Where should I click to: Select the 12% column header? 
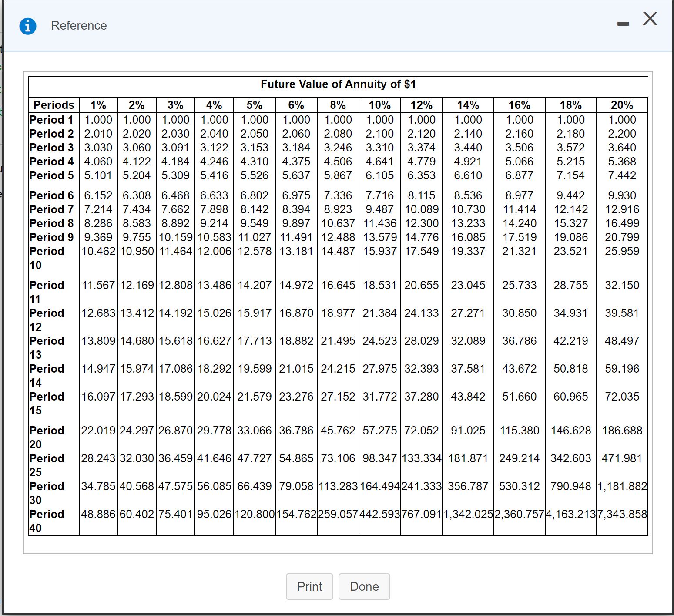coord(422,105)
